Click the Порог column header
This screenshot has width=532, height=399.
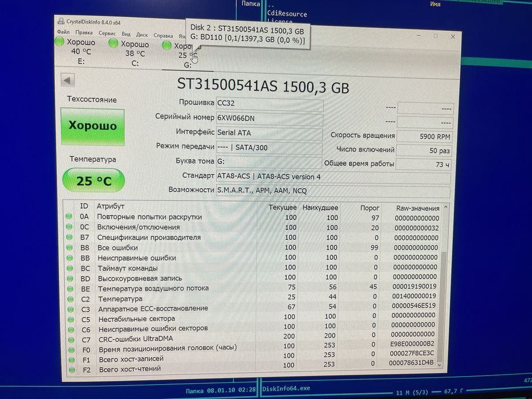coord(369,207)
